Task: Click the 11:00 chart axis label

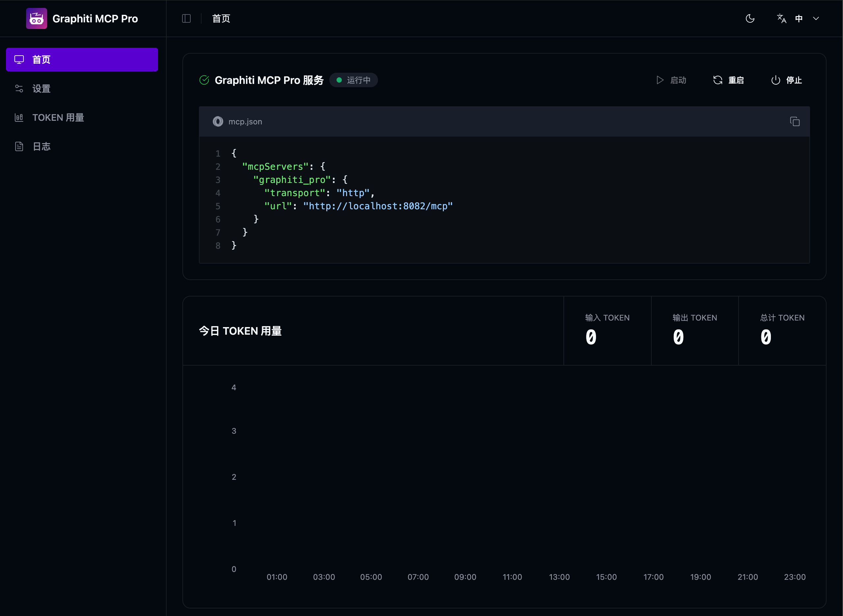Action: click(x=512, y=577)
